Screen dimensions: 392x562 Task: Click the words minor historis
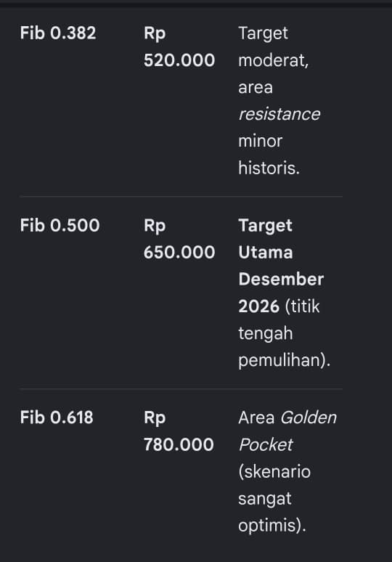click(x=269, y=155)
